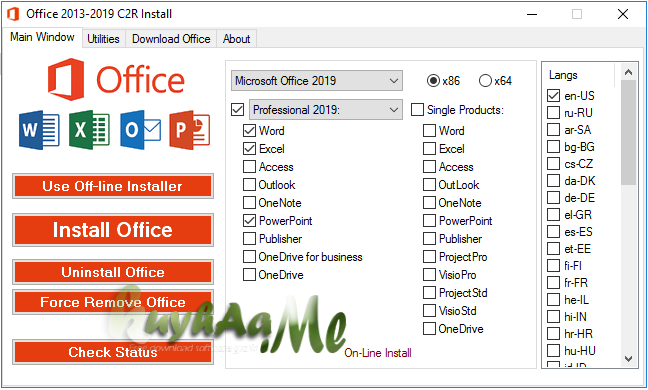The height and width of the screenshot is (390, 648).
Task: Check Excel under Single Products
Action: click(x=429, y=148)
